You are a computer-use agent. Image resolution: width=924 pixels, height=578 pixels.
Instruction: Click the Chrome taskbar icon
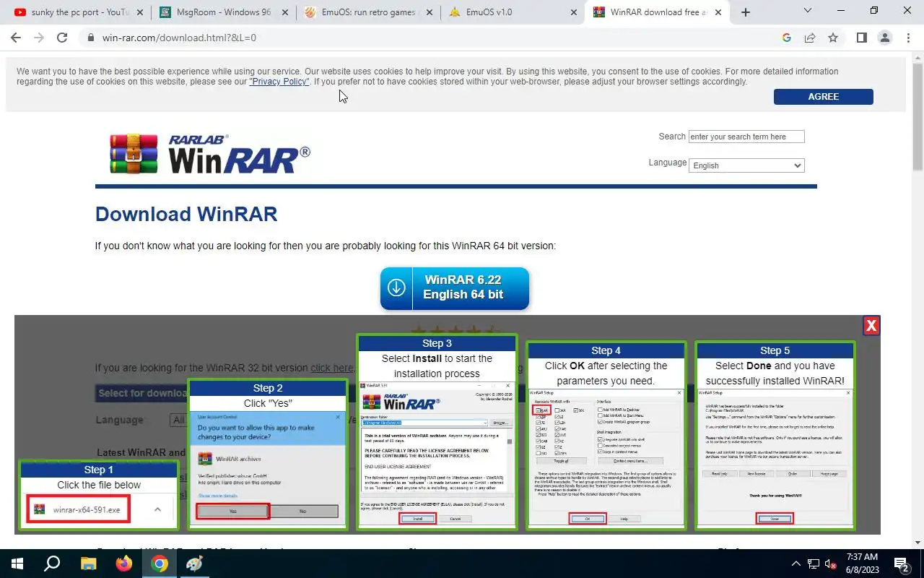(x=160, y=564)
